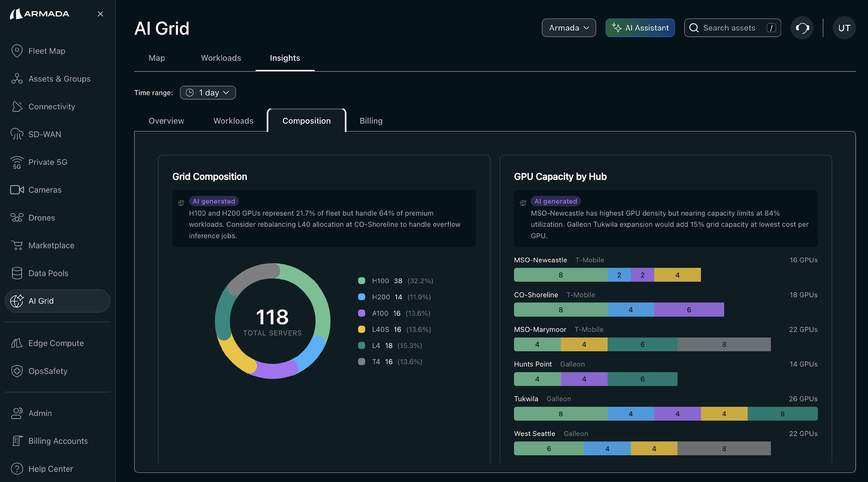
Task: Launch the AI Assistant button
Action: pyautogui.click(x=640, y=28)
